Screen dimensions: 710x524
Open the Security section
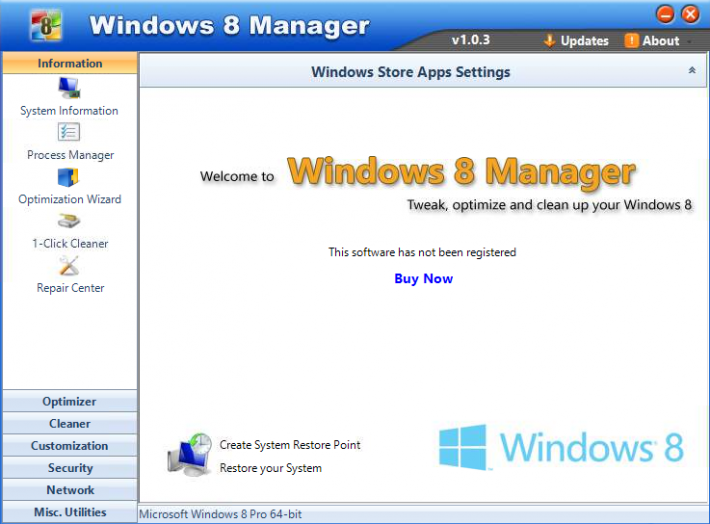[x=70, y=468]
